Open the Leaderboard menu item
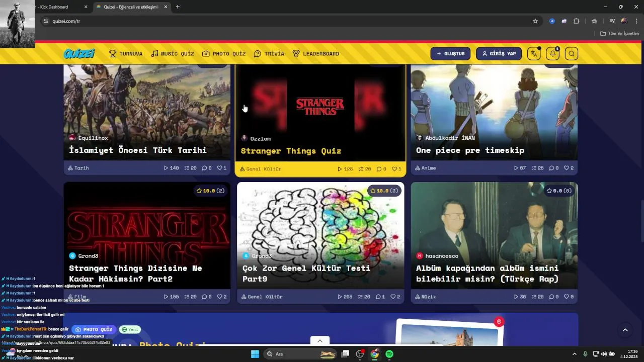 tap(316, 54)
